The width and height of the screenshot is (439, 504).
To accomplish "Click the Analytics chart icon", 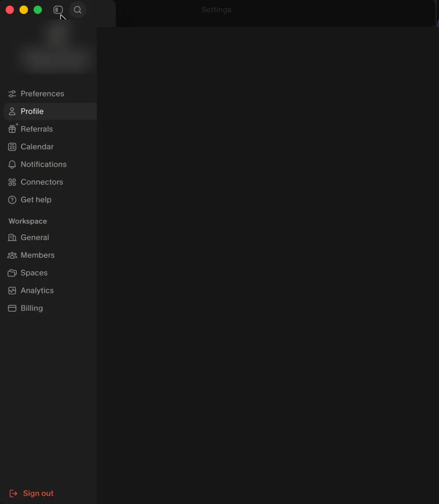I will pos(12,290).
